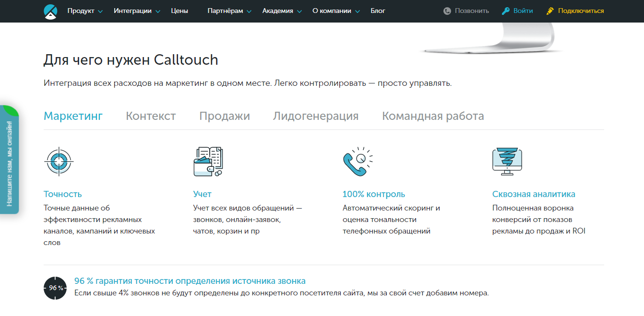The height and width of the screenshot is (316, 644).
Task: Click the Автоматический скоринг description text
Action: 392,220
